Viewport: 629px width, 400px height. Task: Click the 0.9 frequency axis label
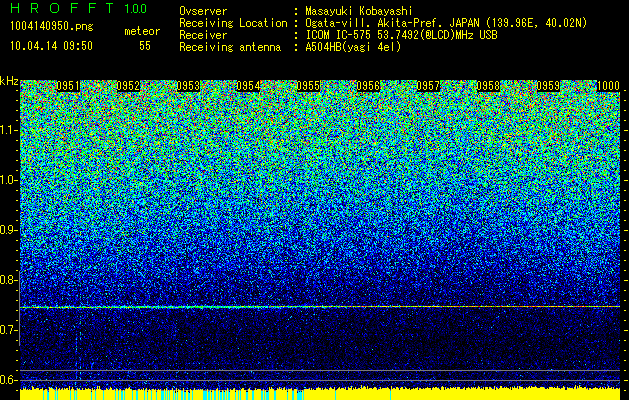pos(8,230)
